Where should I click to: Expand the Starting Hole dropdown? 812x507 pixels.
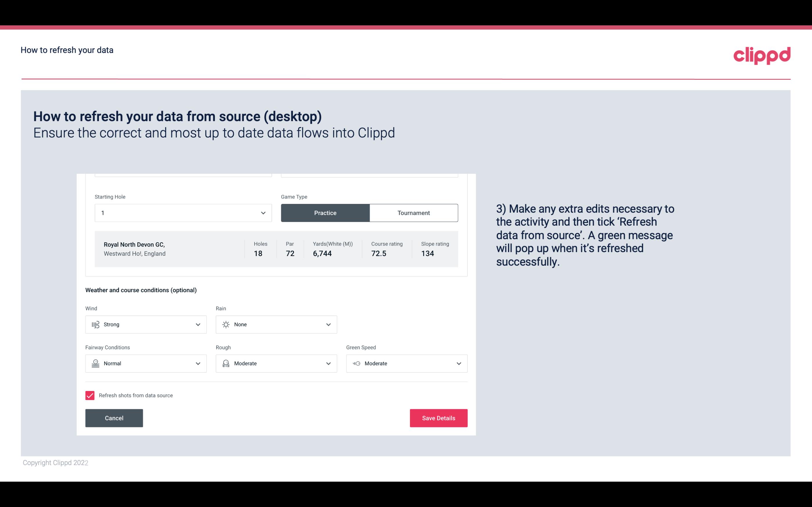(262, 213)
